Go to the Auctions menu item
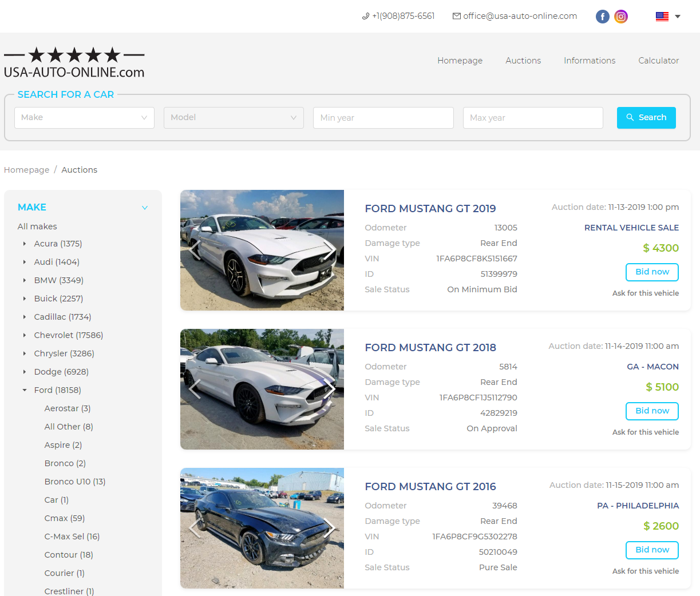700x596 pixels. 523,61
